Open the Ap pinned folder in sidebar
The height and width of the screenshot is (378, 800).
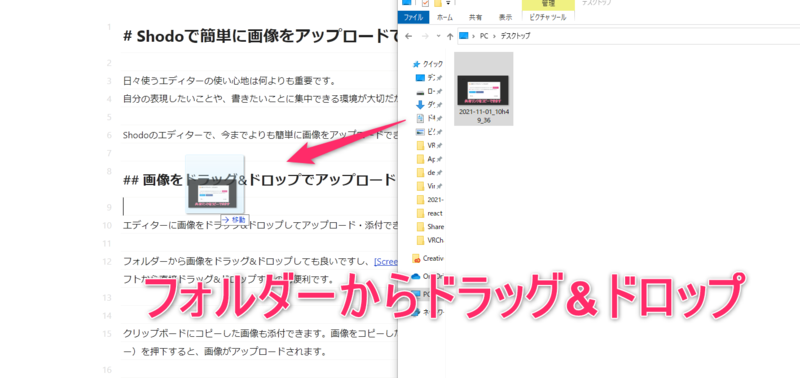429,159
